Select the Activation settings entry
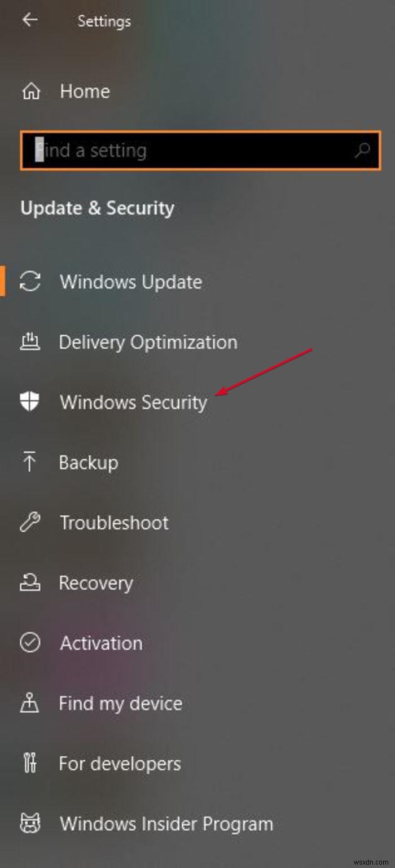395x868 pixels. [100, 643]
